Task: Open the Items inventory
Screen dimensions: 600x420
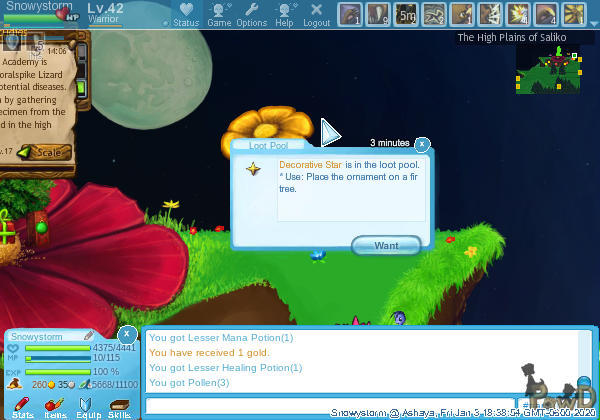Action: click(x=55, y=406)
